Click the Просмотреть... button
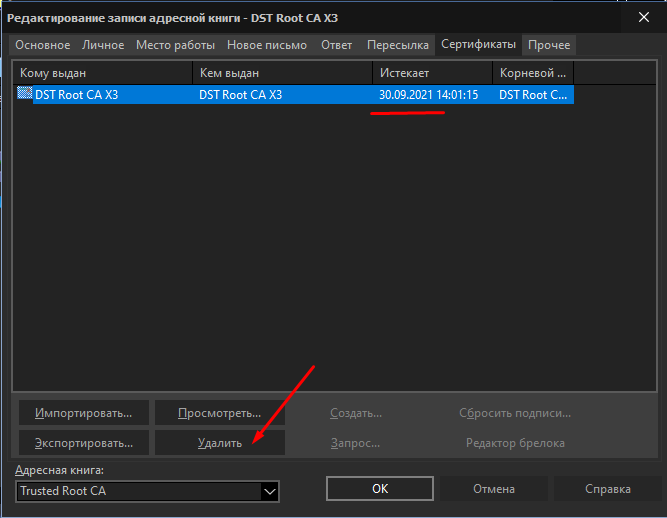 pyautogui.click(x=219, y=413)
